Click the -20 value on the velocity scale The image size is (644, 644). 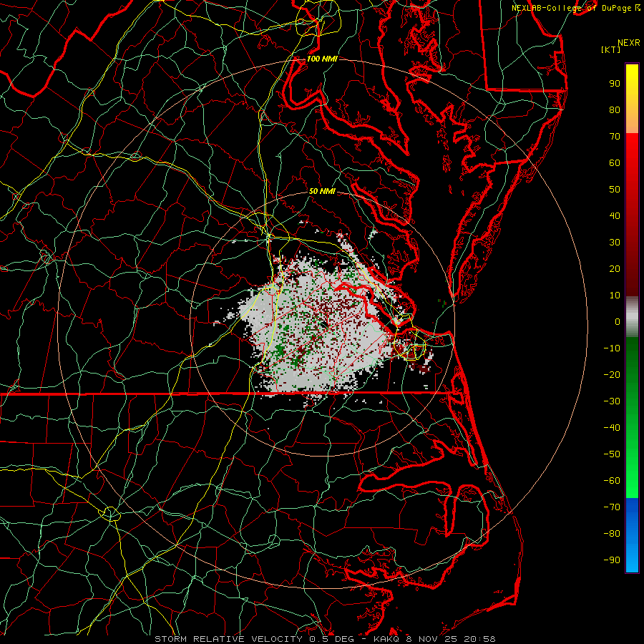coord(612,374)
